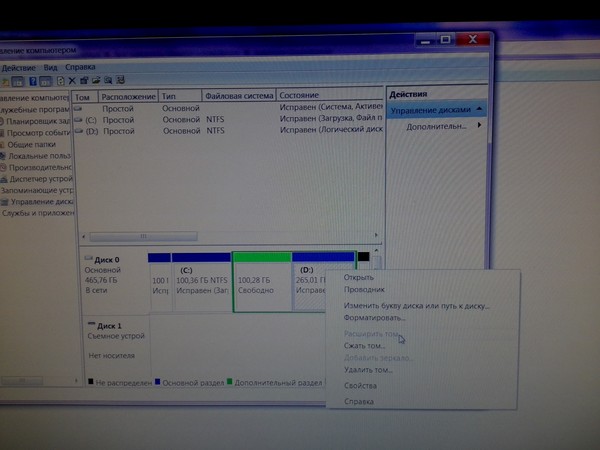The image size is (600, 450).
Task: Click the Том column header
Action: click(85, 97)
